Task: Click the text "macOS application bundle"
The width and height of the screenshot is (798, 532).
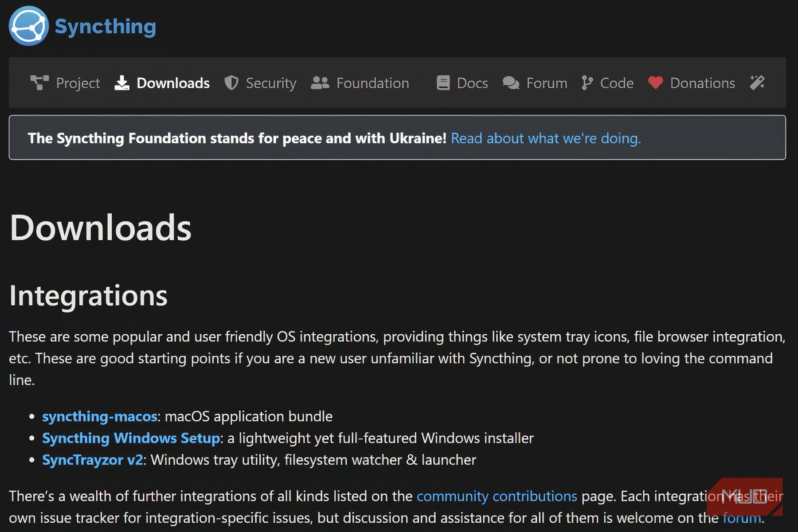Action: tap(249, 417)
